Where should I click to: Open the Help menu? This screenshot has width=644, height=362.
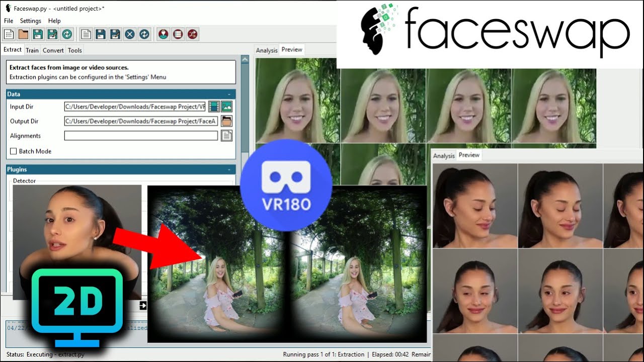(x=54, y=21)
